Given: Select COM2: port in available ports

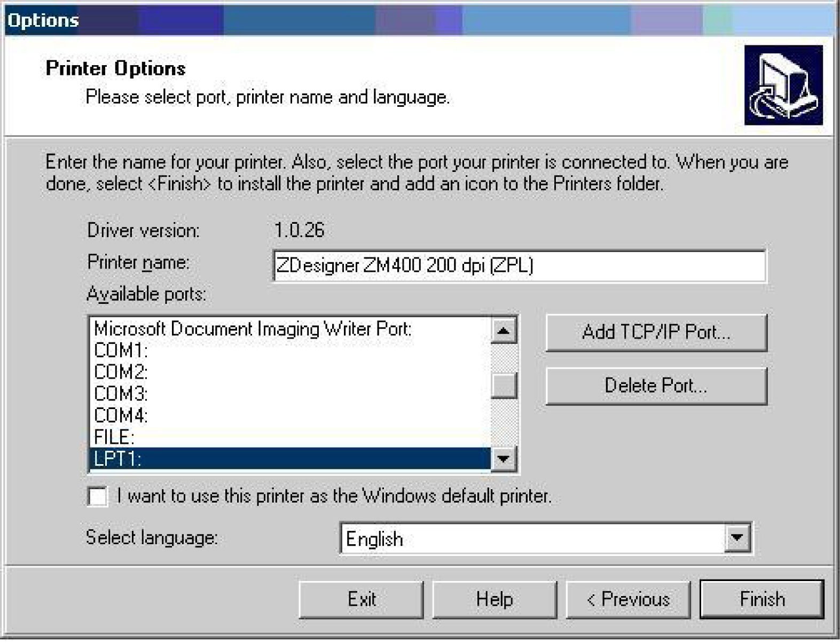Looking at the screenshot, I should tap(289, 372).
